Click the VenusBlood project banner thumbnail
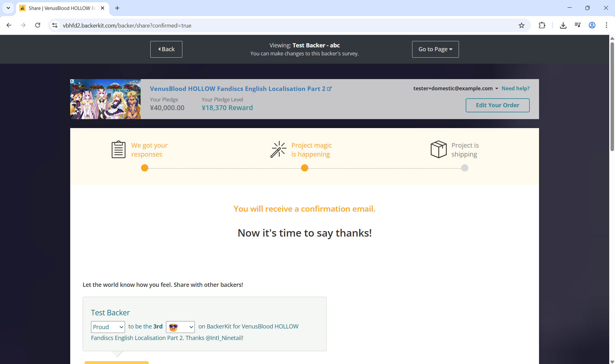The height and width of the screenshot is (364, 615). pos(105,99)
